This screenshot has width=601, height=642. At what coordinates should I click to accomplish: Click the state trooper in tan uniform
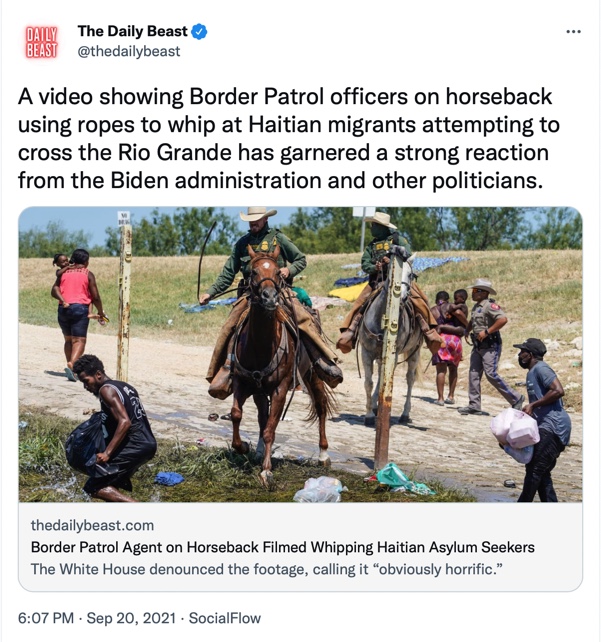(x=488, y=346)
